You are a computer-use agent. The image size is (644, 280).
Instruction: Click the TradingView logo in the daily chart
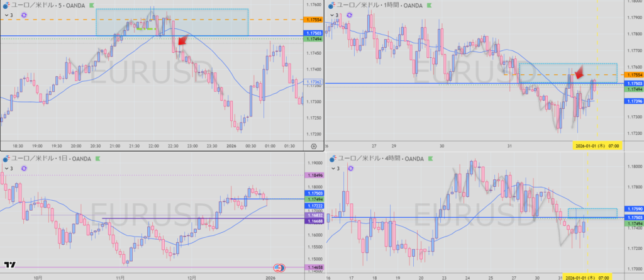click(x=9, y=266)
